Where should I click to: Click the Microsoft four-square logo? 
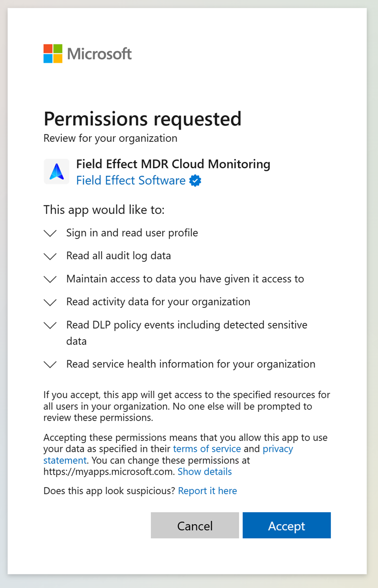tap(53, 53)
